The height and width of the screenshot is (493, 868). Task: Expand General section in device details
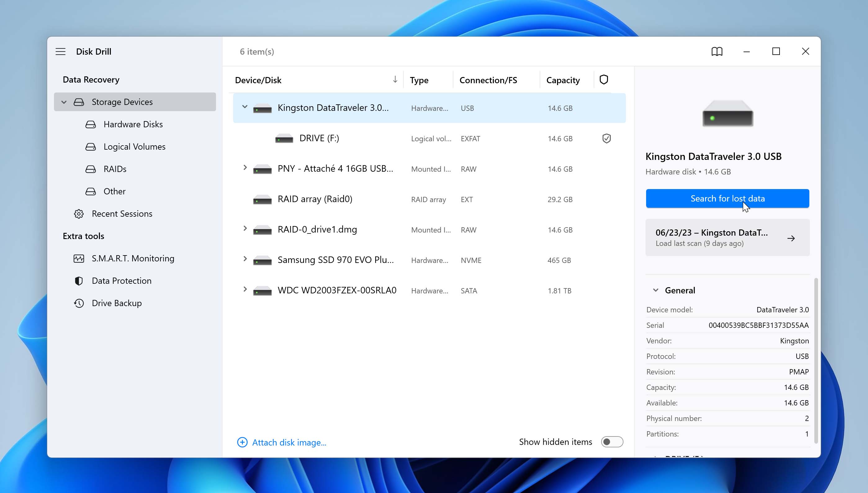[x=655, y=290]
